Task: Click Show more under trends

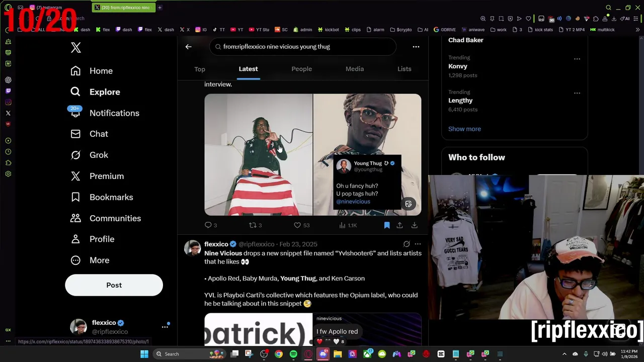Action: pos(464,129)
